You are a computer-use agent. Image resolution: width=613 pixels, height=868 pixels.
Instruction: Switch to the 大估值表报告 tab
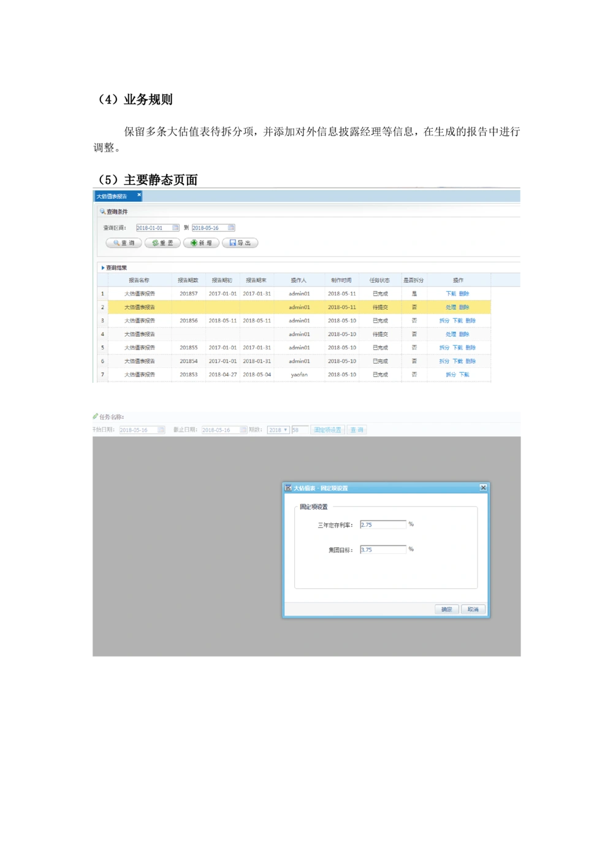pyautogui.click(x=112, y=196)
